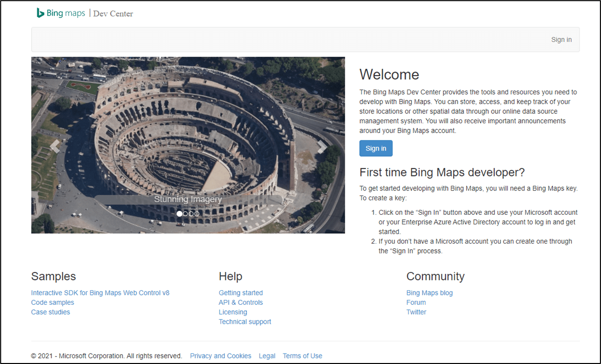Open the Forum community link
The height and width of the screenshot is (364, 601).
[416, 302]
